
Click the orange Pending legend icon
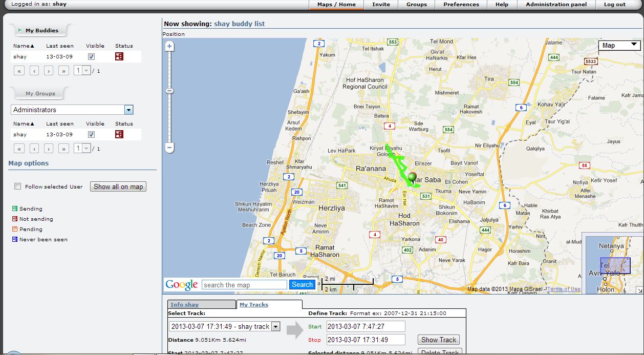(x=15, y=229)
